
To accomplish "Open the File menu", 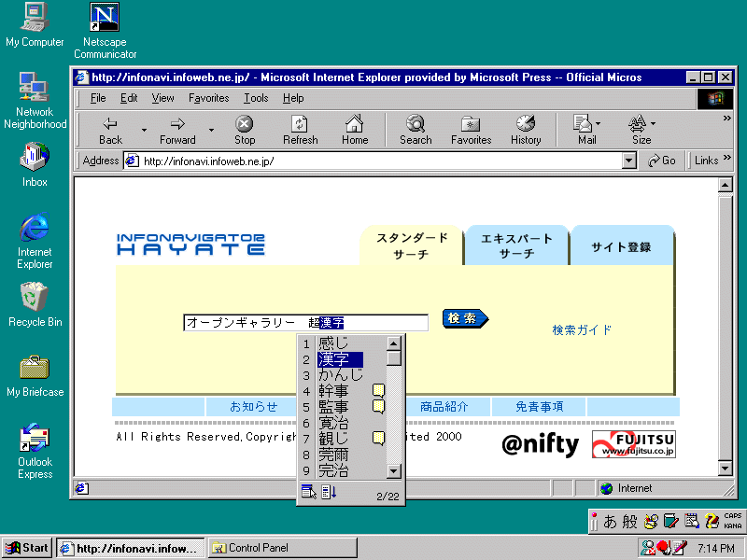I will coord(98,98).
